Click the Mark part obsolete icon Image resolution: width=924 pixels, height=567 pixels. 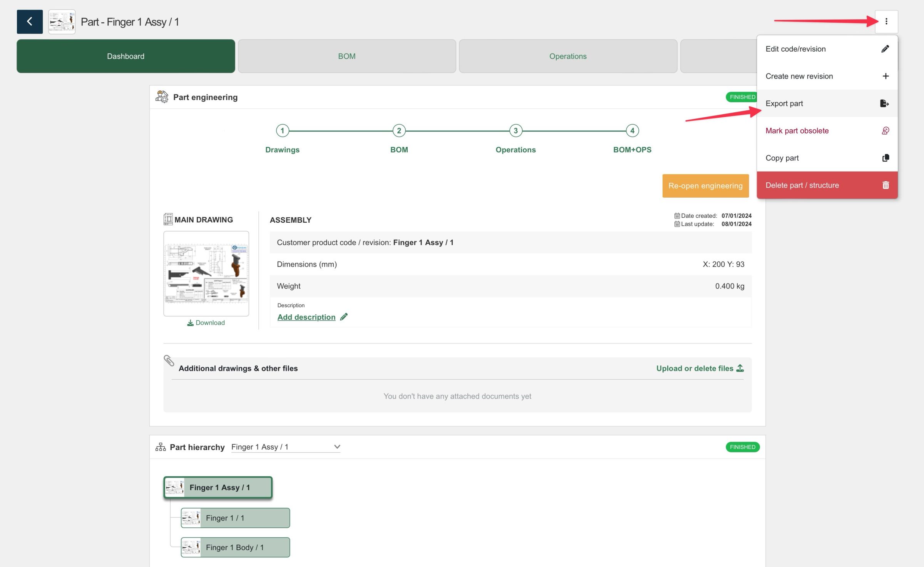tap(885, 131)
